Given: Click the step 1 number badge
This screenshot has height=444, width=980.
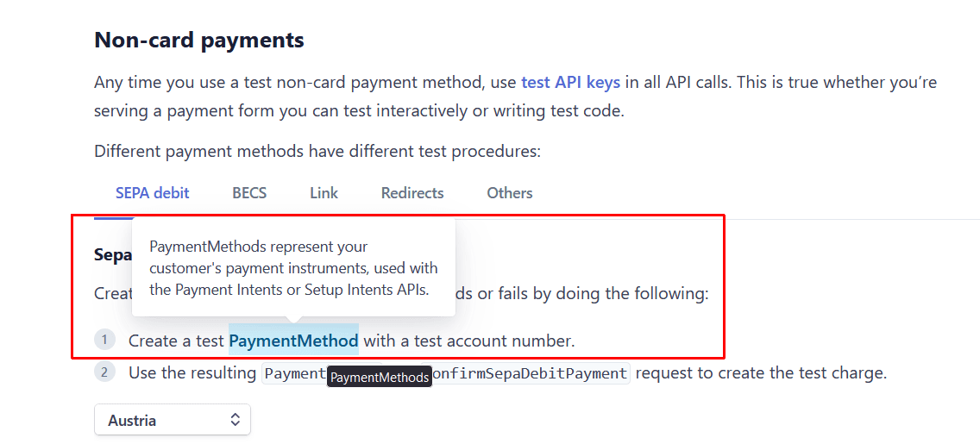Looking at the screenshot, I should coord(104,340).
